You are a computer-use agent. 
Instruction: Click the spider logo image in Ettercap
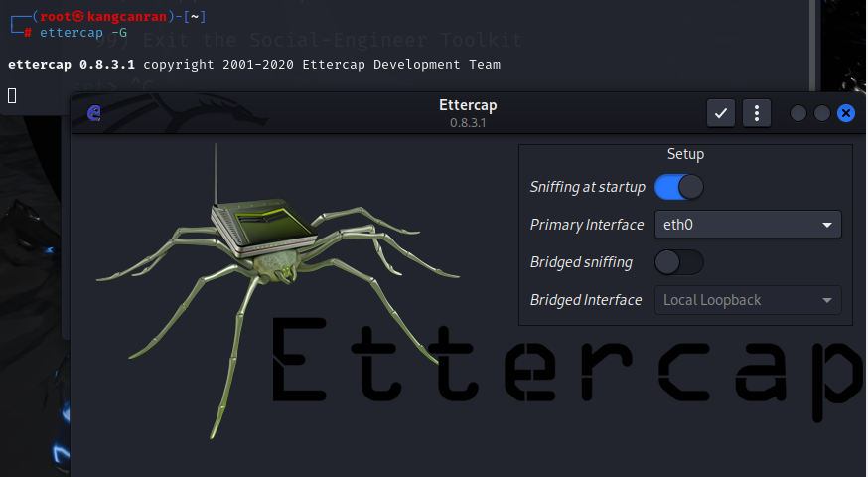point(277,291)
